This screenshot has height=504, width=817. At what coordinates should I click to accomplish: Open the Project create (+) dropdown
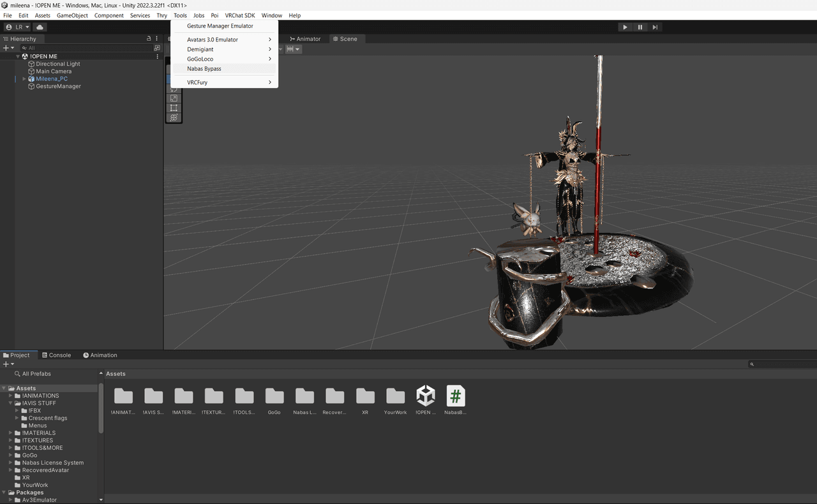click(8, 364)
